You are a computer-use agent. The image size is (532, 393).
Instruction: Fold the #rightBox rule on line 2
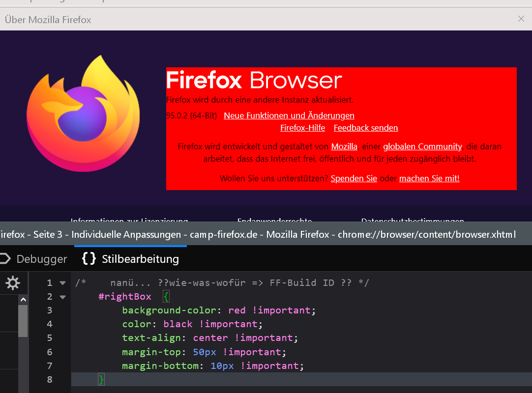click(x=62, y=297)
